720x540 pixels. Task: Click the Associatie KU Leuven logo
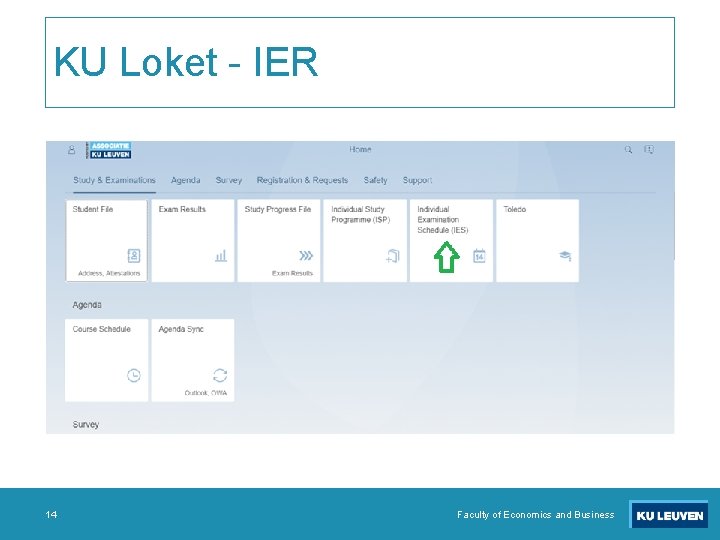click(x=109, y=150)
